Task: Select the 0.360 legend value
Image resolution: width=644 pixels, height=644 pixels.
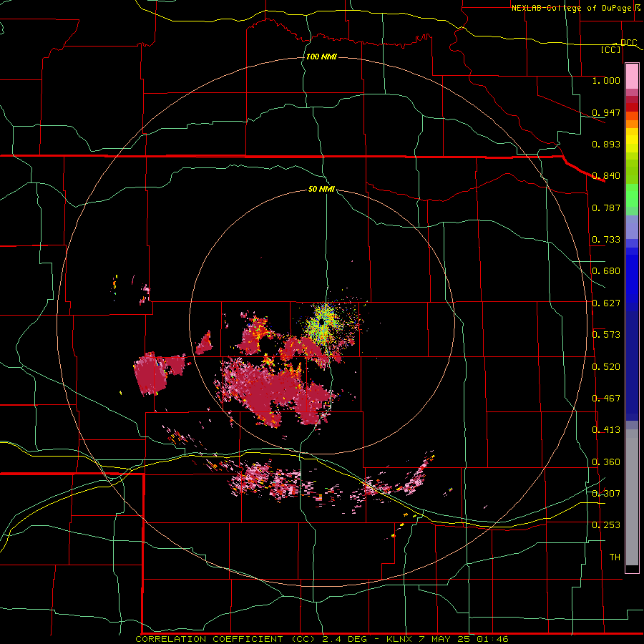Action: (606, 462)
